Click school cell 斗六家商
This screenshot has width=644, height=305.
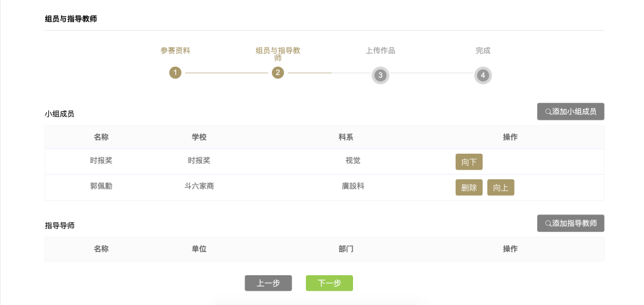tap(199, 186)
